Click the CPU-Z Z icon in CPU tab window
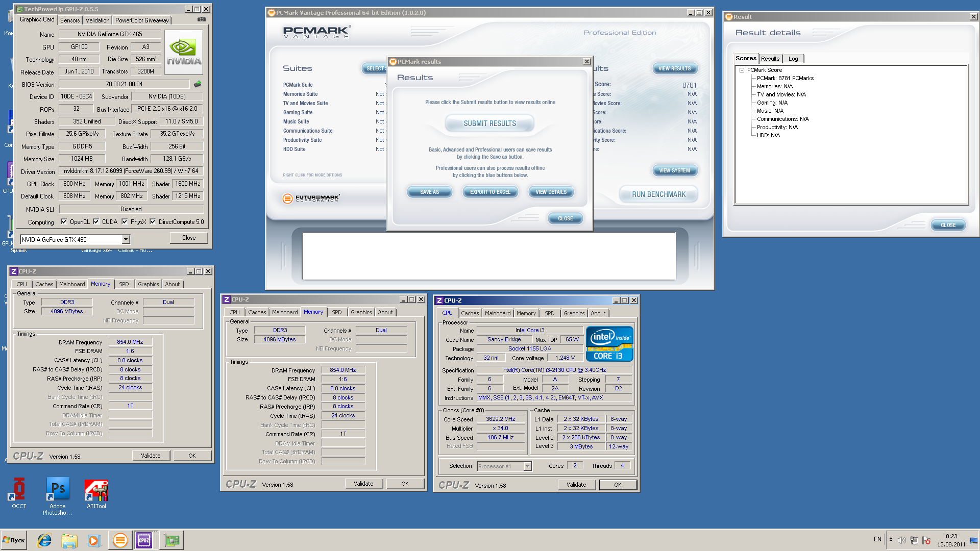 tap(439, 300)
